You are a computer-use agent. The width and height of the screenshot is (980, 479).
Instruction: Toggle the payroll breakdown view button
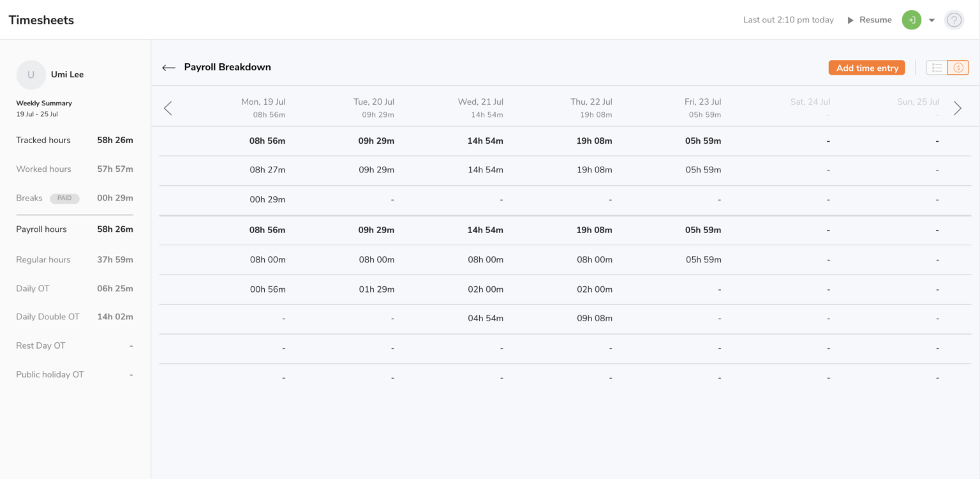click(959, 67)
